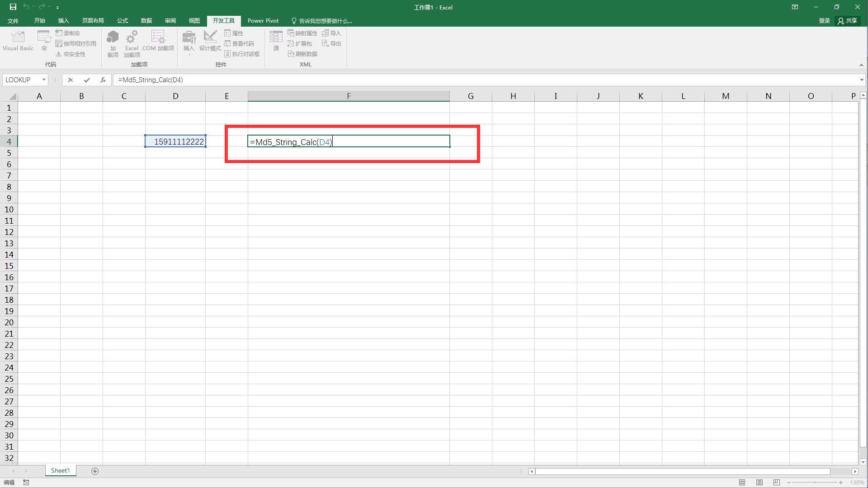Screen dimensions: 868x488
Task: Click the 登录 (Sign in) link
Action: point(824,20)
